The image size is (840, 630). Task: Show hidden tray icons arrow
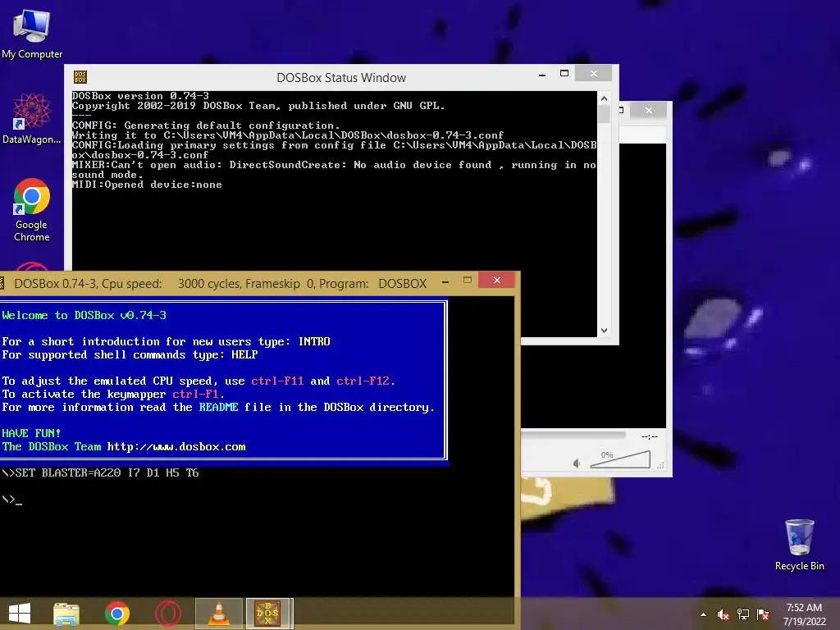point(703,614)
